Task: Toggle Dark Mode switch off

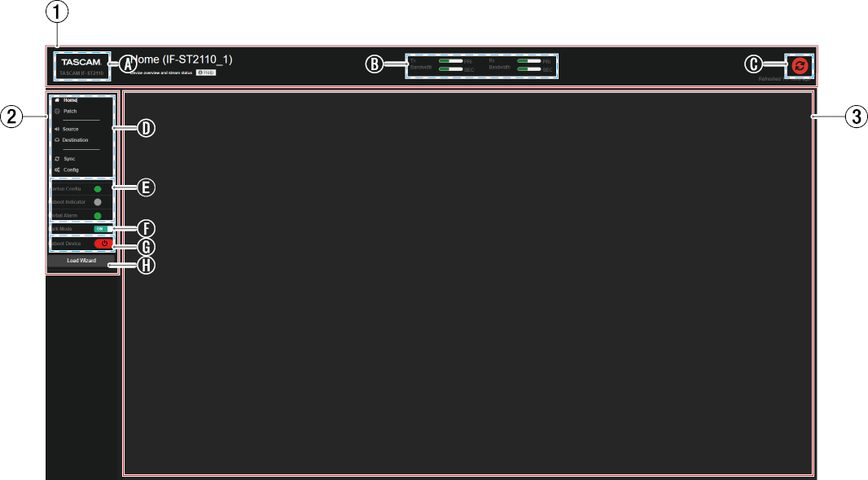Action: pyautogui.click(x=103, y=229)
